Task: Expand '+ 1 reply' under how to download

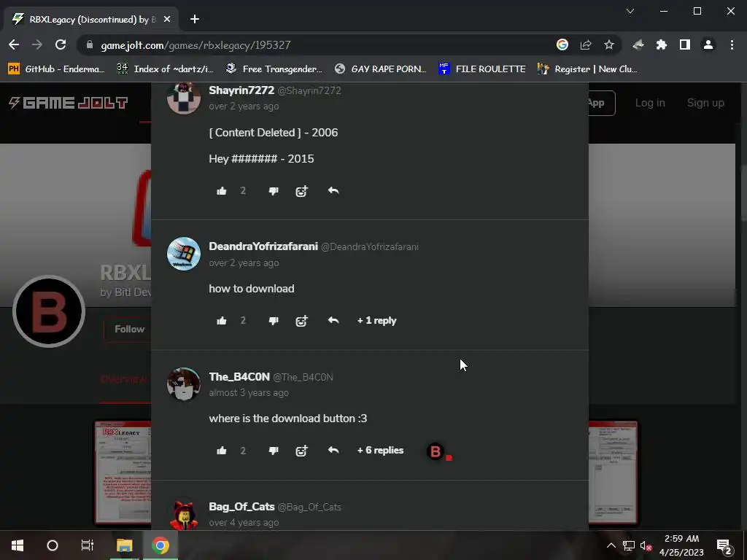Action: pyautogui.click(x=377, y=321)
